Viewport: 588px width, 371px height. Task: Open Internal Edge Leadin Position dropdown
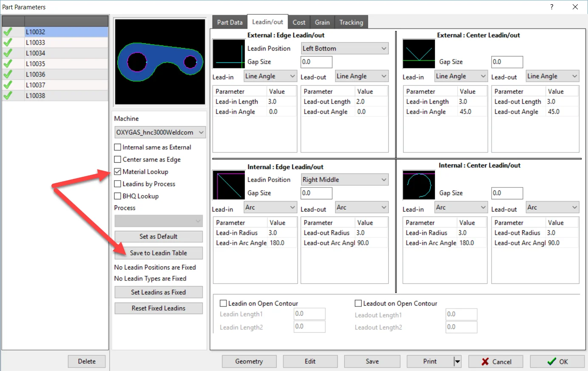click(345, 180)
